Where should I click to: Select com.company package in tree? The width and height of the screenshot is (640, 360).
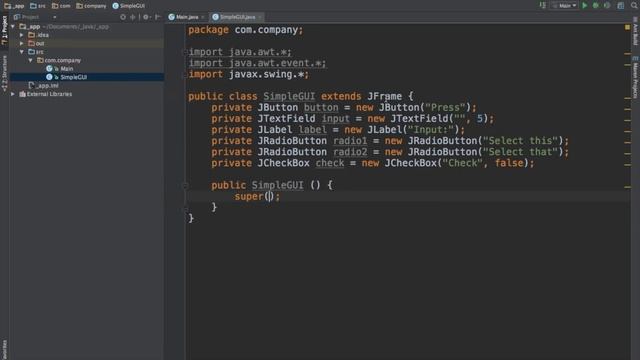click(x=62, y=60)
